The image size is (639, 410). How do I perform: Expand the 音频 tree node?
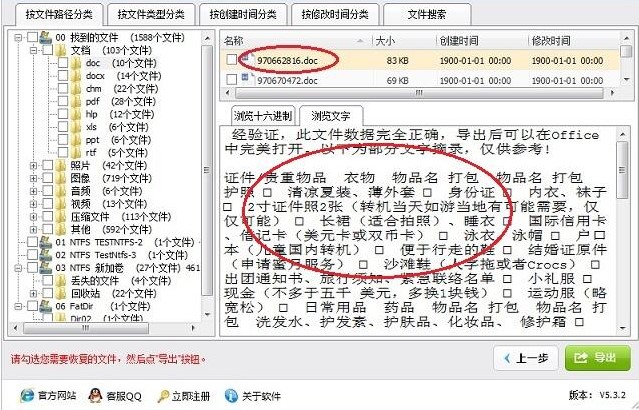click(x=33, y=191)
